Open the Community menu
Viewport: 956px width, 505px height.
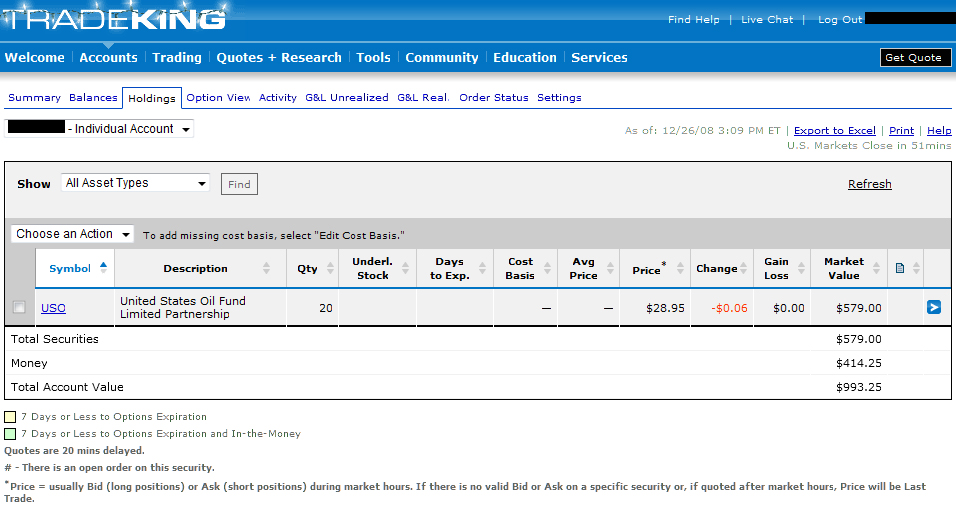(442, 57)
